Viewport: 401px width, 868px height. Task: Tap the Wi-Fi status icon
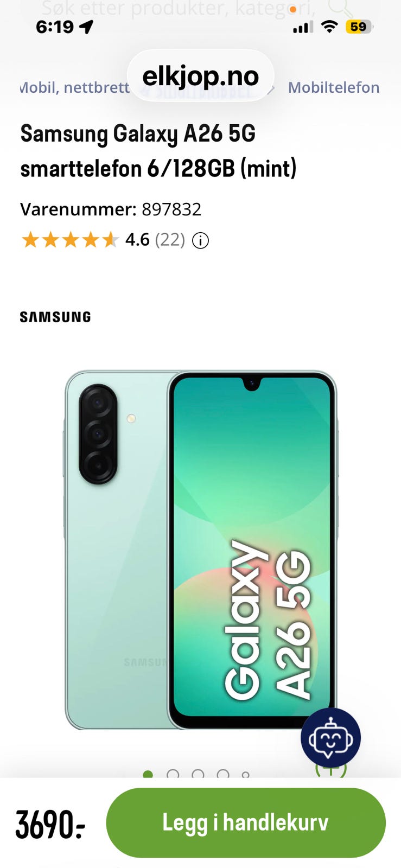click(329, 27)
